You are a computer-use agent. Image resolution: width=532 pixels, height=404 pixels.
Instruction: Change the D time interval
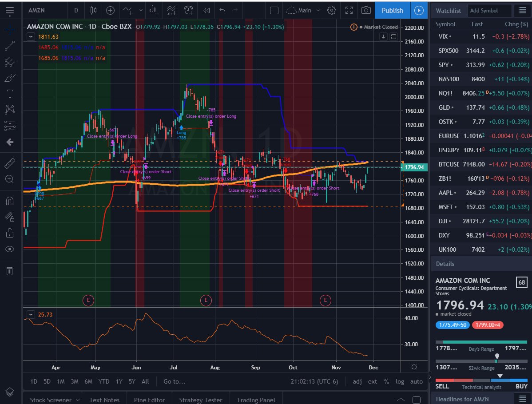pyautogui.click(x=76, y=11)
